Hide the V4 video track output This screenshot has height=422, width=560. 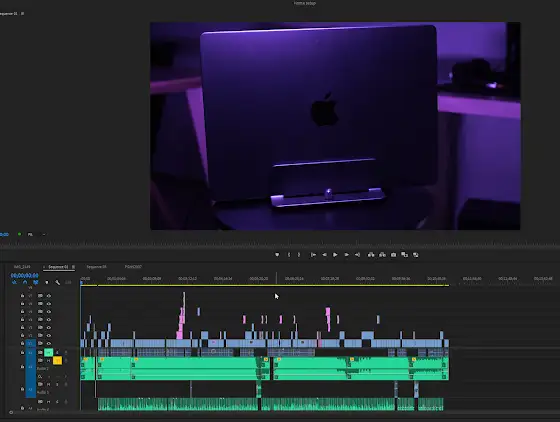click(x=49, y=320)
